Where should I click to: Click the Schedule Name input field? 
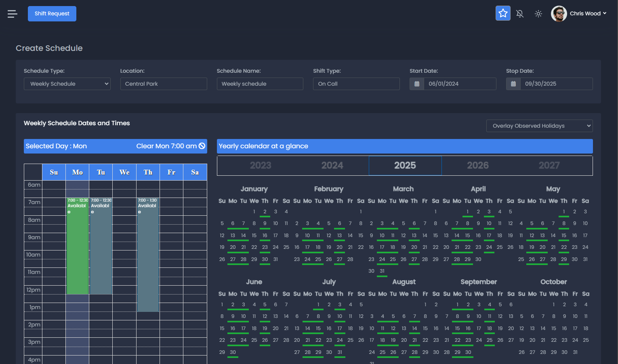(260, 84)
